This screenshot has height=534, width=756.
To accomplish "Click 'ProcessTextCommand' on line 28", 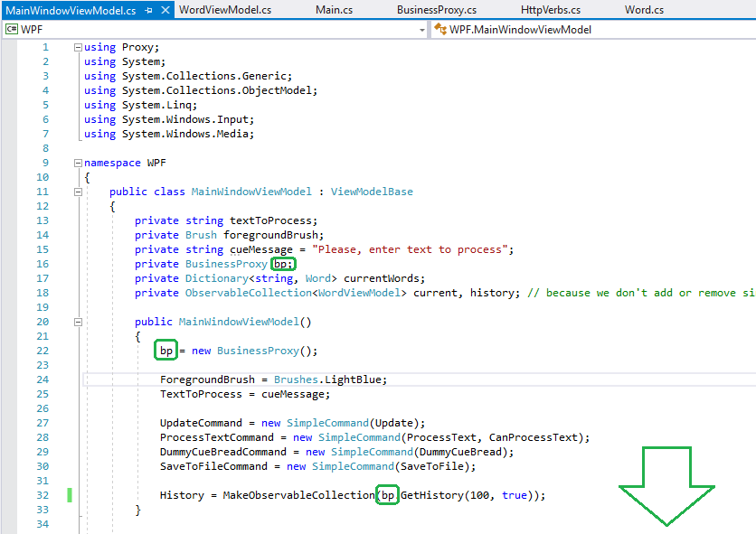I will pos(217,437).
